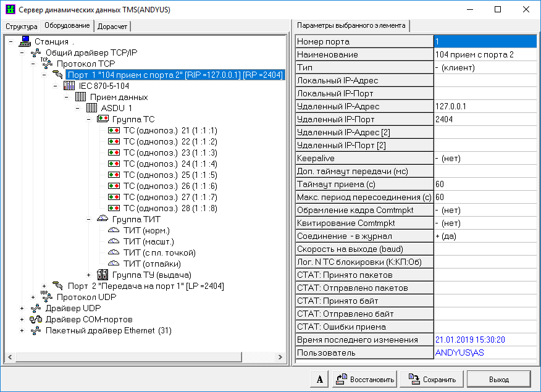This screenshot has width=541, height=392.
Task: Click the ASDU 1 node icon
Action: pyautogui.click(x=91, y=108)
